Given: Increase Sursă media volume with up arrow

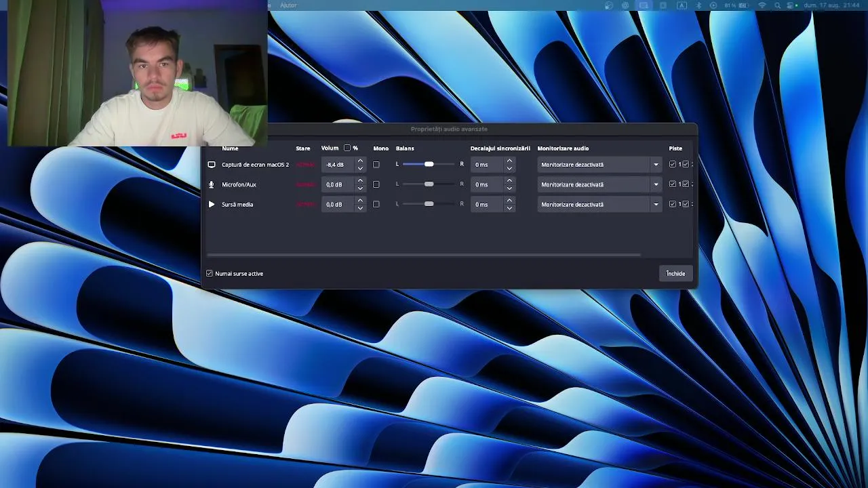Looking at the screenshot, I should coord(360,201).
